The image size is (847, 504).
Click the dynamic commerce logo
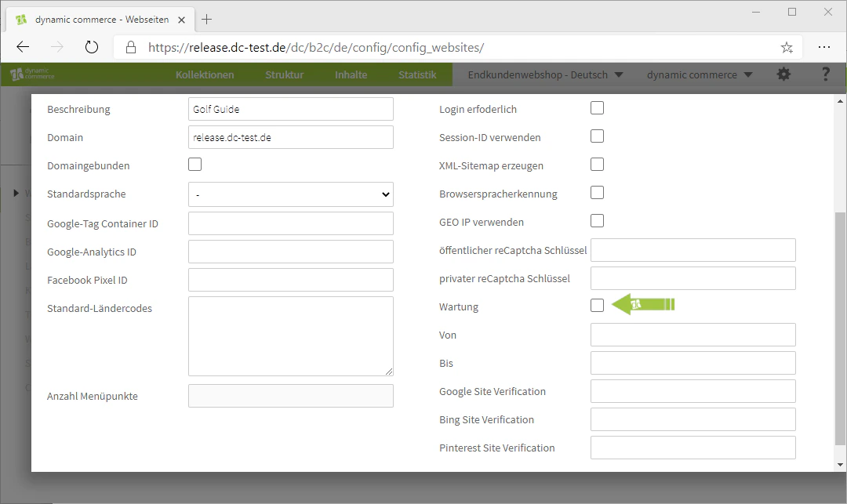click(32, 74)
